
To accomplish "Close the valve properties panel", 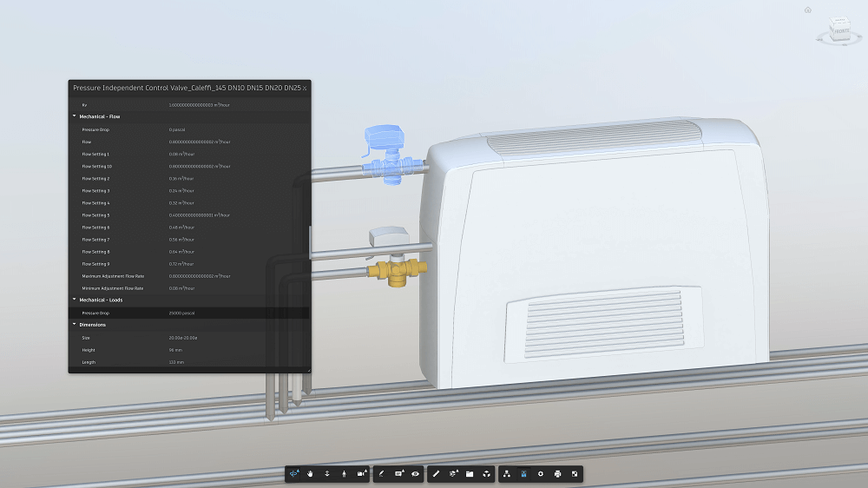I will [305, 89].
